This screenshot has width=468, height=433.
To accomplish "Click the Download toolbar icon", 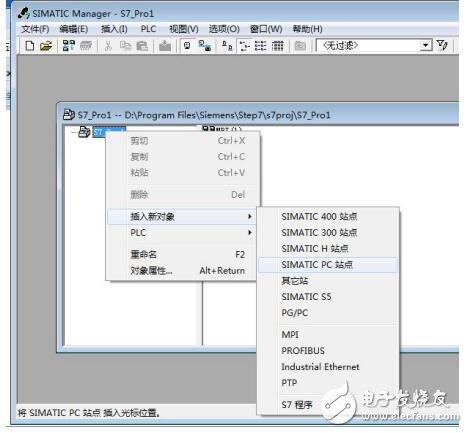I will [x=165, y=46].
